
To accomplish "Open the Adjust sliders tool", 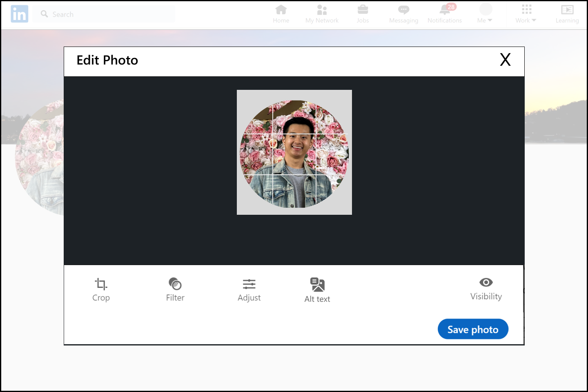I will 249,290.
